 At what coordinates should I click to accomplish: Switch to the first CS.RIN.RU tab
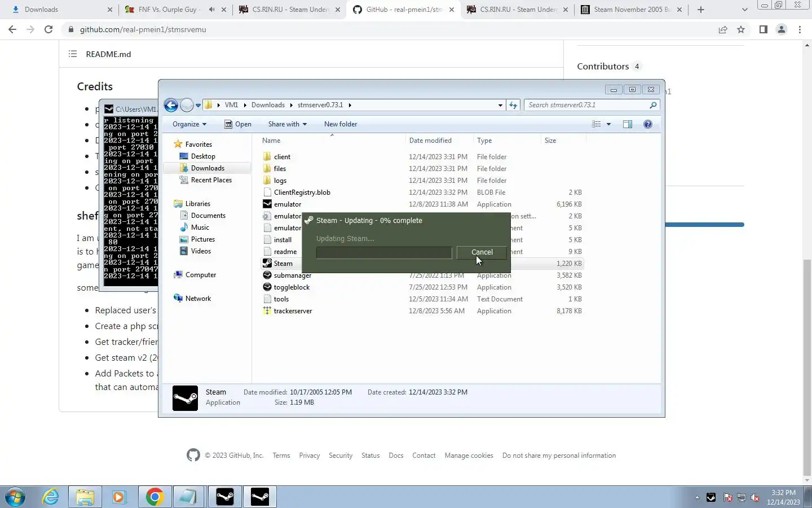pyautogui.click(x=290, y=10)
